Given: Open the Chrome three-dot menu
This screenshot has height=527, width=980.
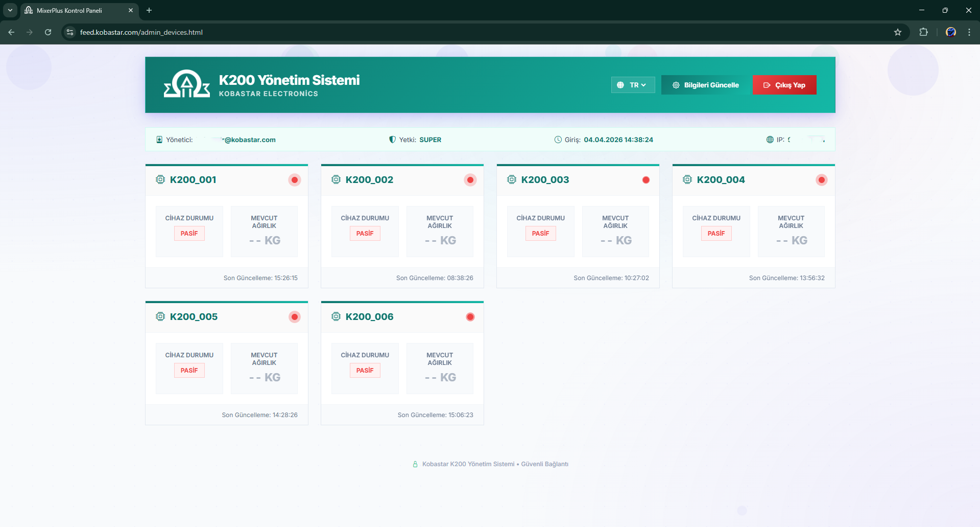Looking at the screenshot, I should pyautogui.click(x=969, y=32).
